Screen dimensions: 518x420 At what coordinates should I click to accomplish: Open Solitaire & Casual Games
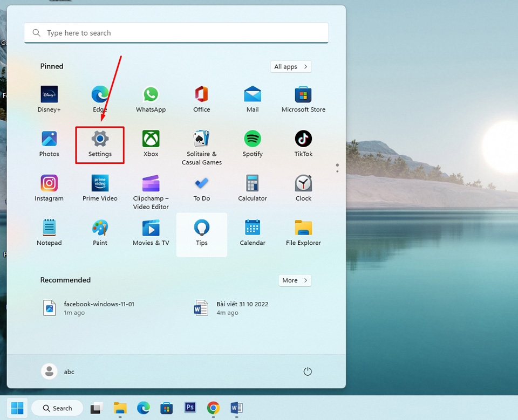coord(201,147)
